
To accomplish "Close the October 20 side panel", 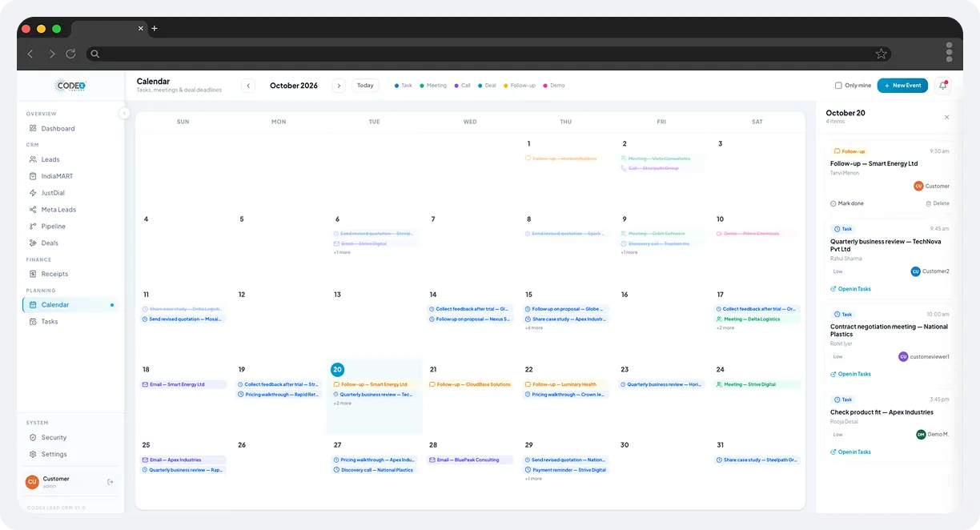I will pyautogui.click(x=946, y=117).
